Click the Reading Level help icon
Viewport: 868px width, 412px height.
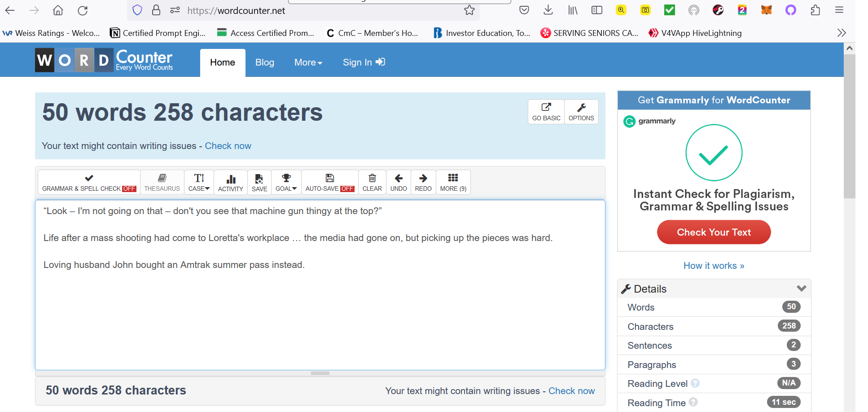695,383
